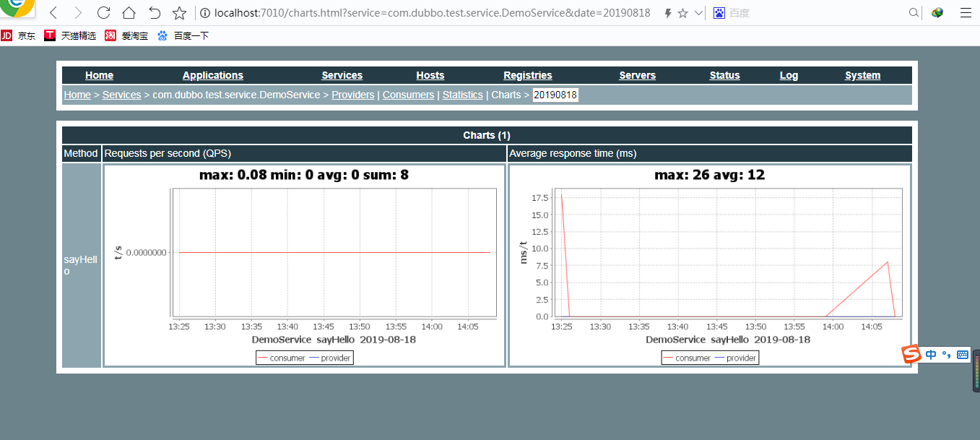
Task: Click the max: 26 avg: 12 title
Action: [x=709, y=175]
